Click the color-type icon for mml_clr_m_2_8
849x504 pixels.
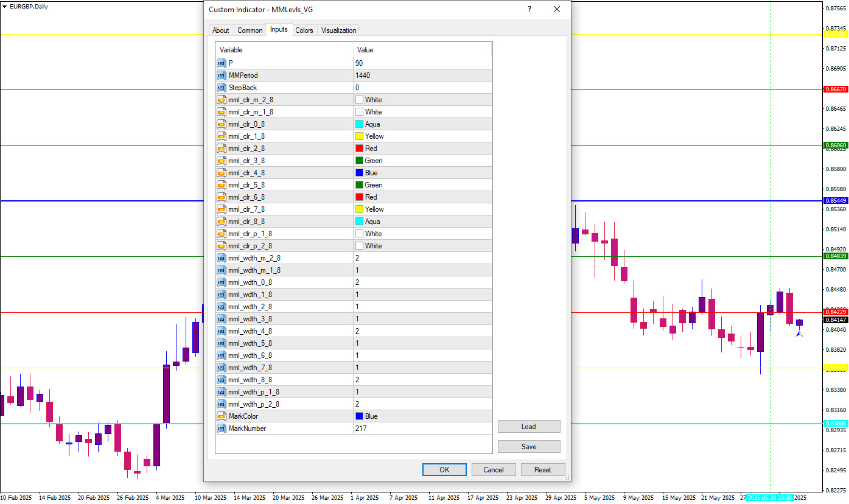click(x=222, y=100)
